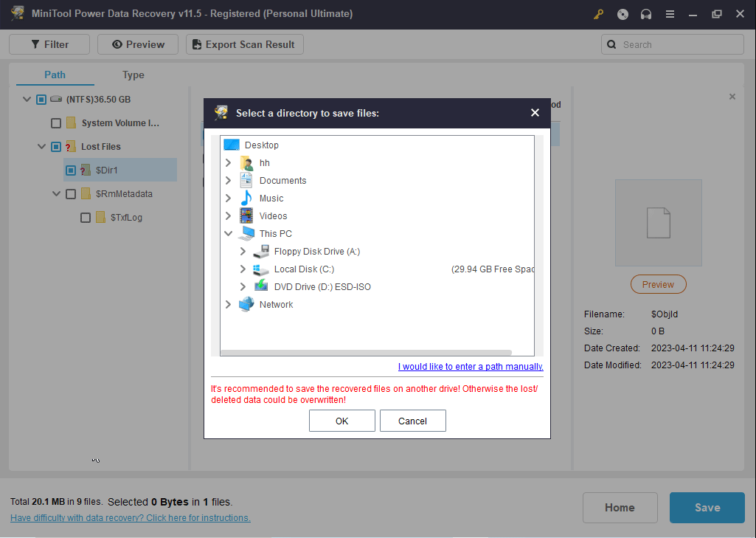Collapse the Lost Files node
Image resolution: width=756 pixels, height=538 pixels.
(x=41, y=146)
